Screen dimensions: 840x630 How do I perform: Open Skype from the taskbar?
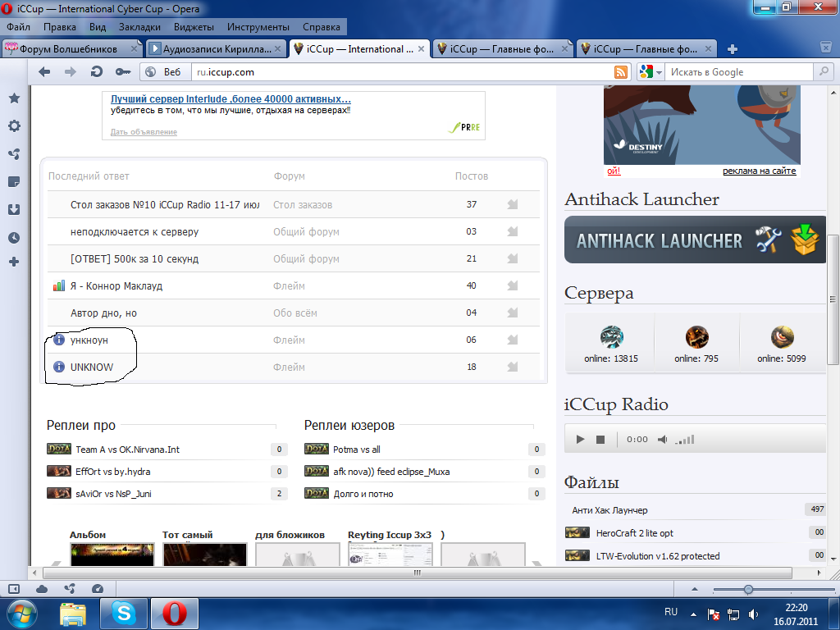click(x=124, y=614)
